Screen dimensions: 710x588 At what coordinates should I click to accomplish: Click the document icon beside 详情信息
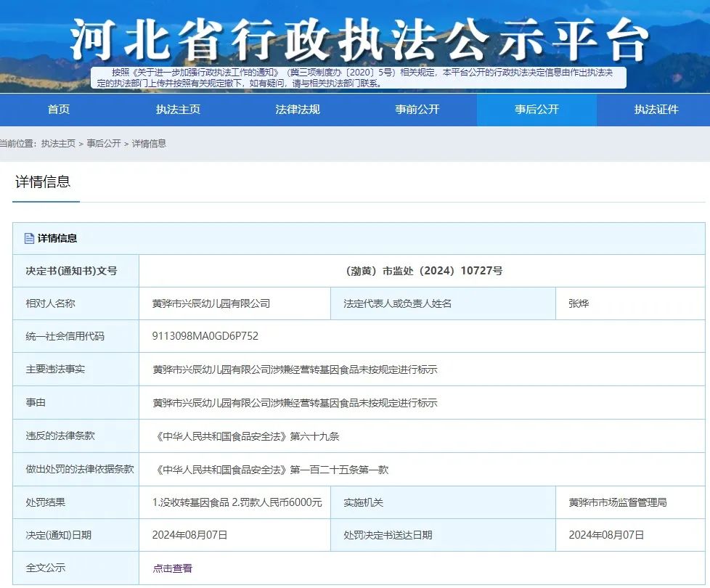[29, 239]
